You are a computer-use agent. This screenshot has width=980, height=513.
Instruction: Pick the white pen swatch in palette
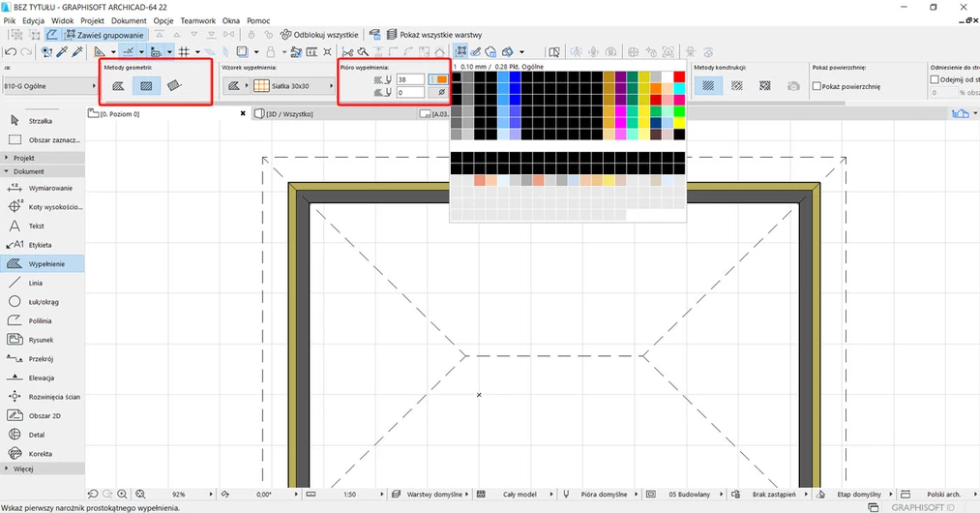(x=667, y=77)
